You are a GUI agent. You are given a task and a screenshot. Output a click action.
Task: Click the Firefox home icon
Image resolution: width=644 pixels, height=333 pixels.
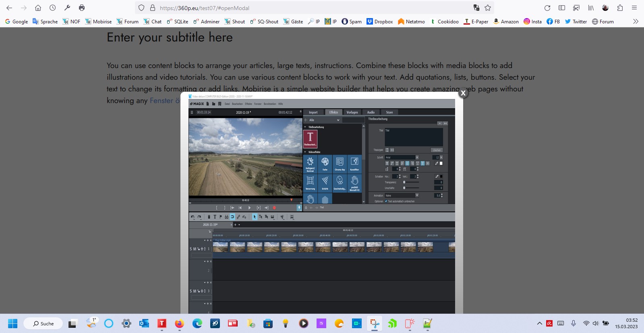coord(38,8)
